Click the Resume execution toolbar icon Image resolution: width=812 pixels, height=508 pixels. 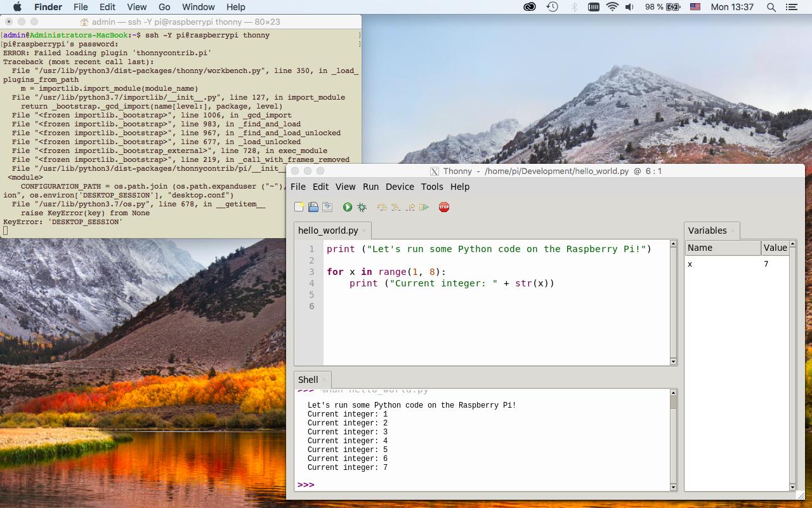pyautogui.click(x=424, y=207)
